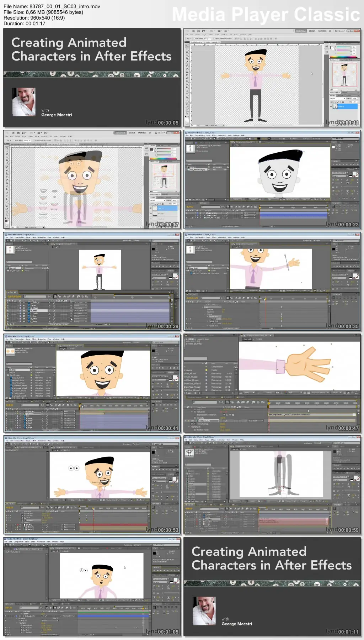Click the File Name text in header
The height and width of the screenshot is (640, 364).
click(x=52, y=6)
